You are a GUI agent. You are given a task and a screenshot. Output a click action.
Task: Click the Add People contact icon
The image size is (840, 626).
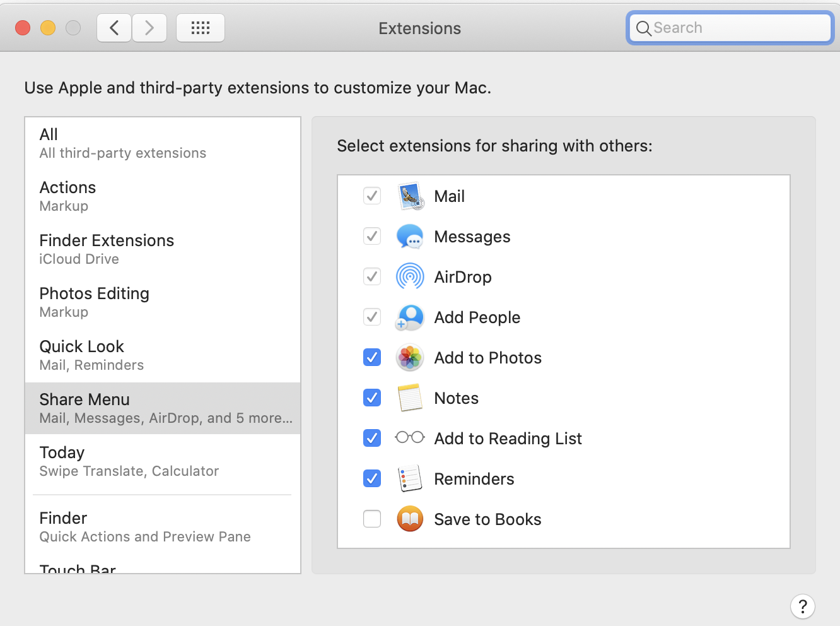[410, 317]
